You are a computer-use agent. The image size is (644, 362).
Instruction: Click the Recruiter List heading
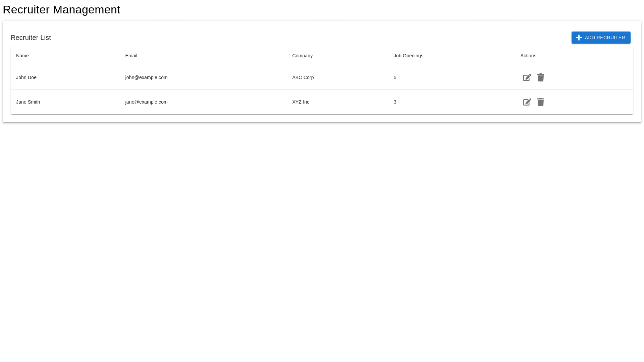31,38
